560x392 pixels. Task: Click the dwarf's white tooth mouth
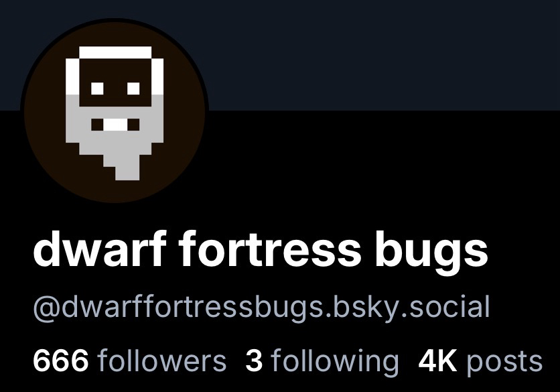pos(115,125)
